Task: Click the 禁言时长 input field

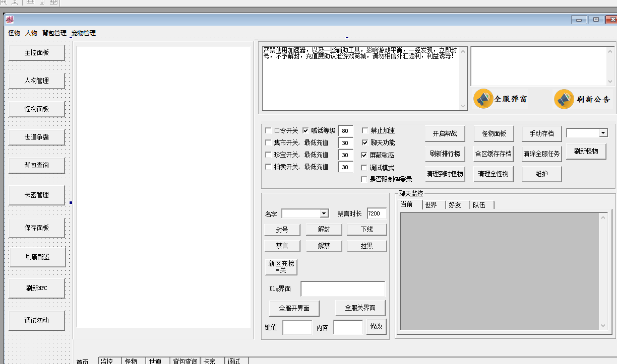Action: pyautogui.click(x=377, y=213)
